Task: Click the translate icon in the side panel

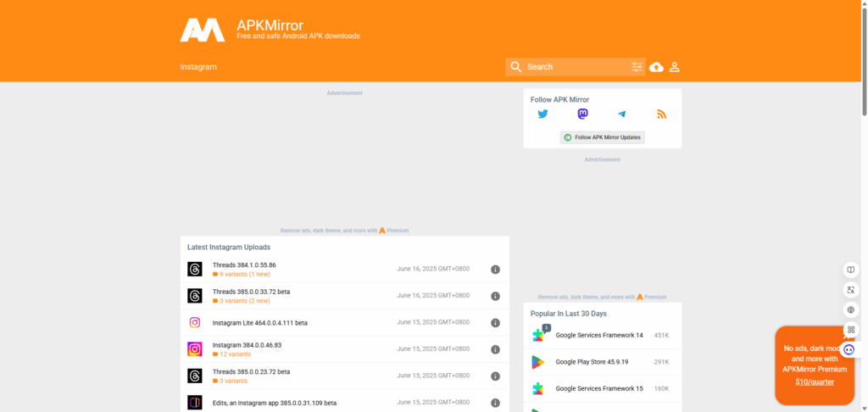Action: [x=851, y=290]
